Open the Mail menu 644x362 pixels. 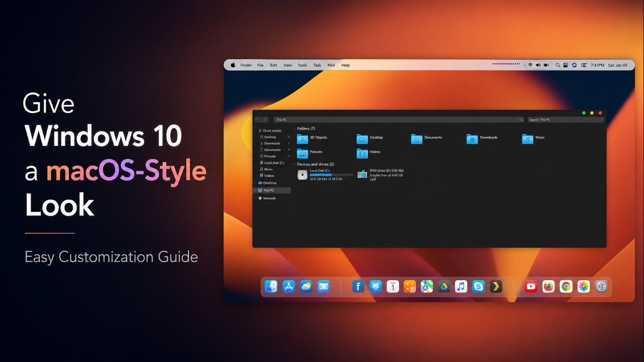(x=331, y=65)
